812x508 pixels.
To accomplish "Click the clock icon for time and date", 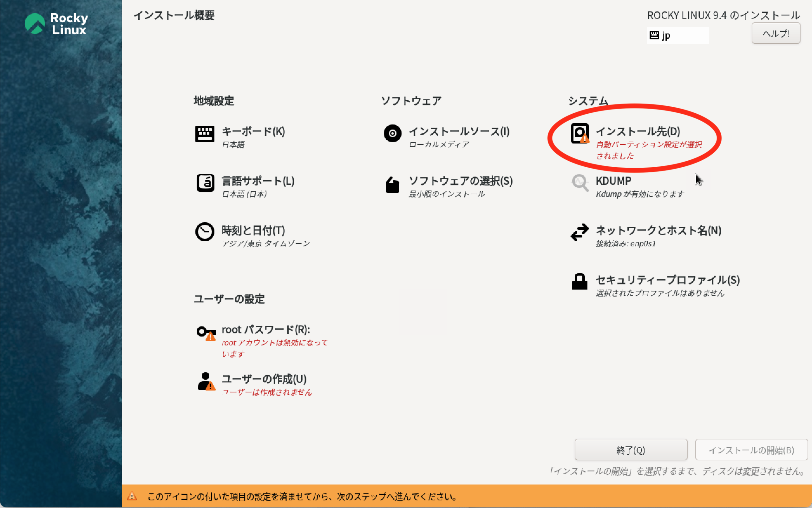I will (x=205, y=232).
